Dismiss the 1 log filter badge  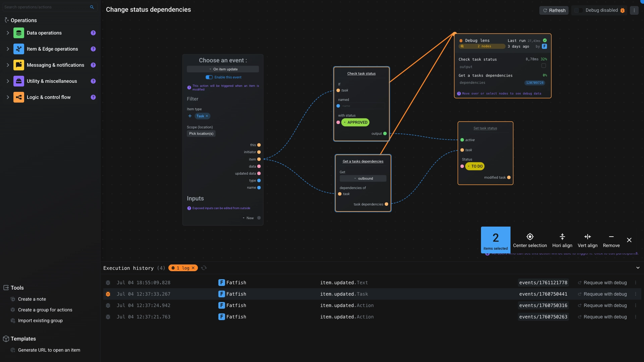click(193, 268)
